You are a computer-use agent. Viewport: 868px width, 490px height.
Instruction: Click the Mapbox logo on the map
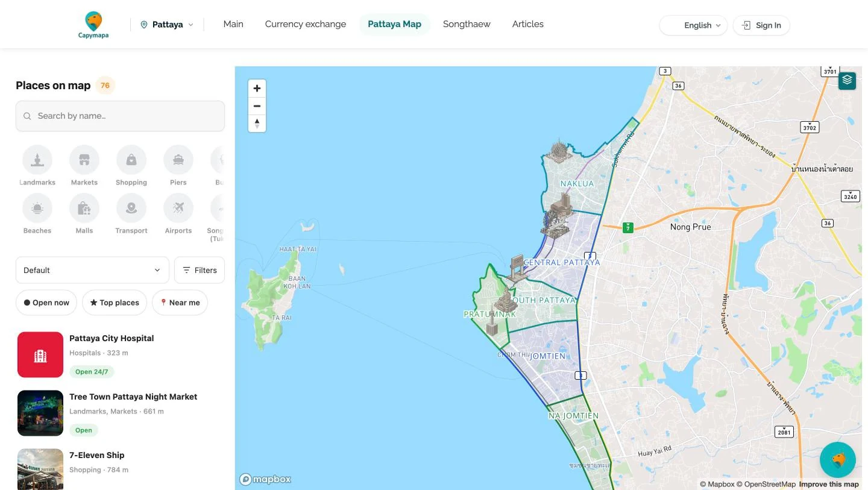click(x=265, y=479)
